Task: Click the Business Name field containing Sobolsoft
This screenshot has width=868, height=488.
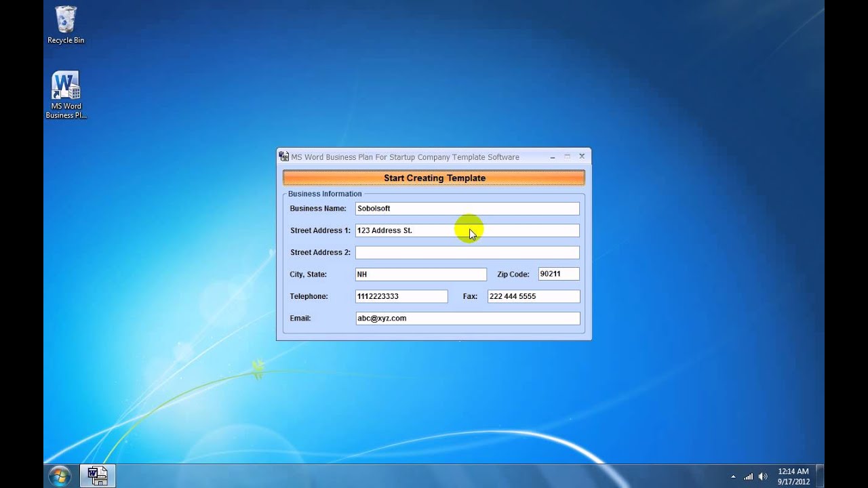Action: (x=467, y=209)
